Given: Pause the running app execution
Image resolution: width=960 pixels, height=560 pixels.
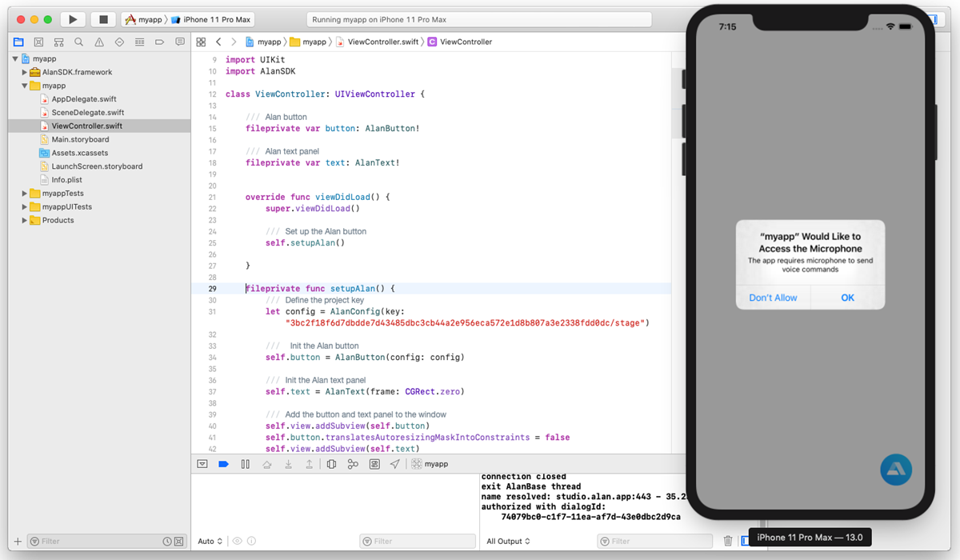Looking at the screenshot, I should point(245,463).
